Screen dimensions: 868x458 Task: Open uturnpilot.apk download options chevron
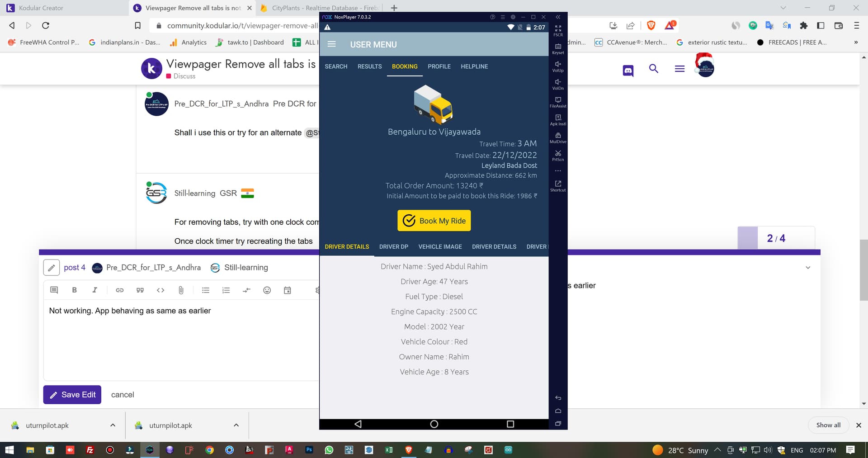[112, 425]
